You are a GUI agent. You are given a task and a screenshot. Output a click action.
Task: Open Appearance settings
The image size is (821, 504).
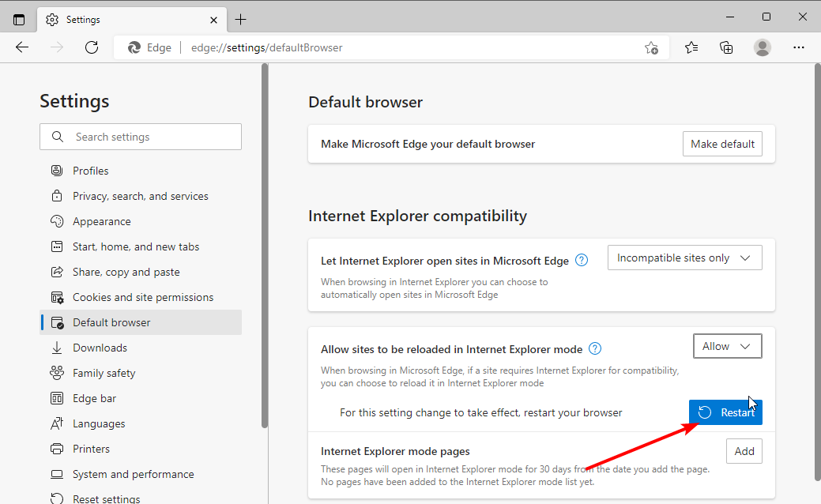pos(141,221)
